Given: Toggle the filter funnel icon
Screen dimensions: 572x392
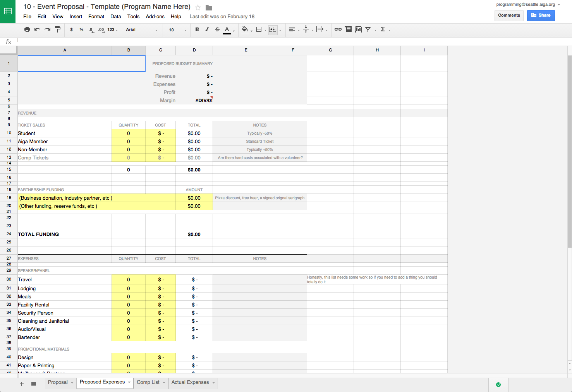Looking at the screenshot, I should [x=368, y=29].
